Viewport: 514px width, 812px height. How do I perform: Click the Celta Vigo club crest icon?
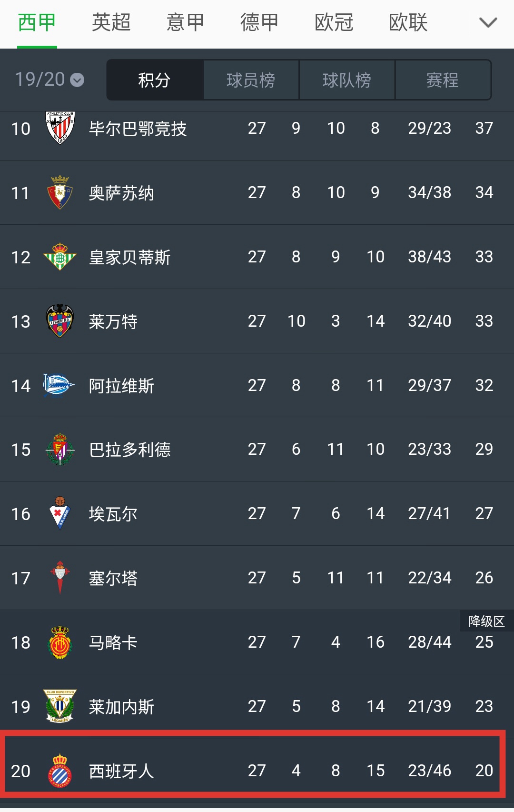pos(60,578)
